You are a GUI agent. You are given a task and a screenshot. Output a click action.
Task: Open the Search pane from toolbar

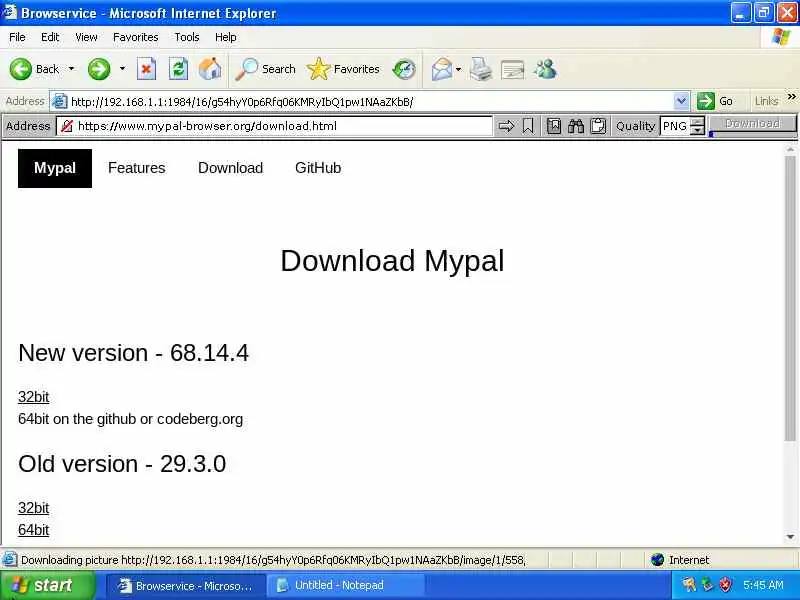[x=265, y=69]
